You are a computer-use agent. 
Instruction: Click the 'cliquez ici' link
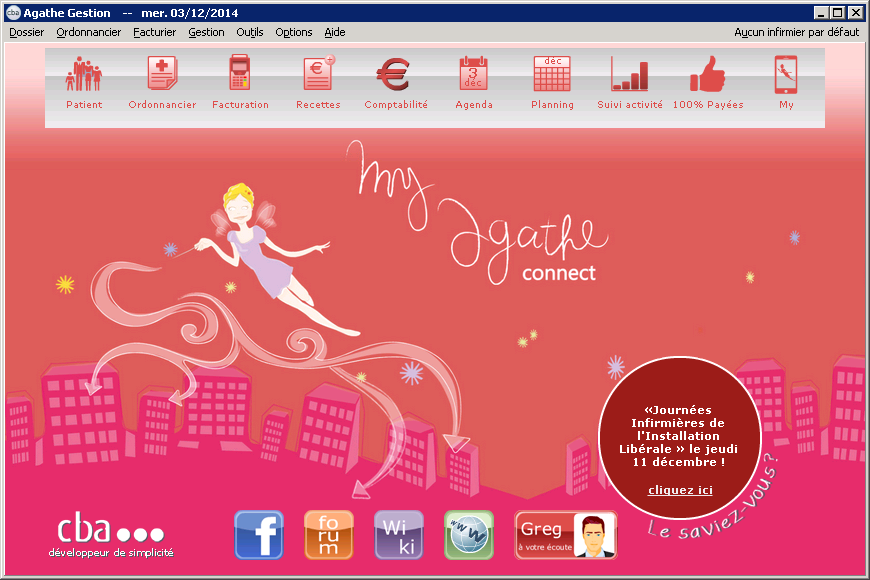pyautogui.click(x=680, y=490)
